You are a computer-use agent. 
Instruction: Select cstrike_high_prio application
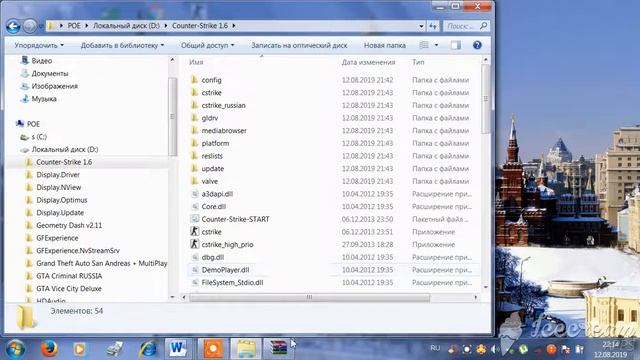(227, 244)
